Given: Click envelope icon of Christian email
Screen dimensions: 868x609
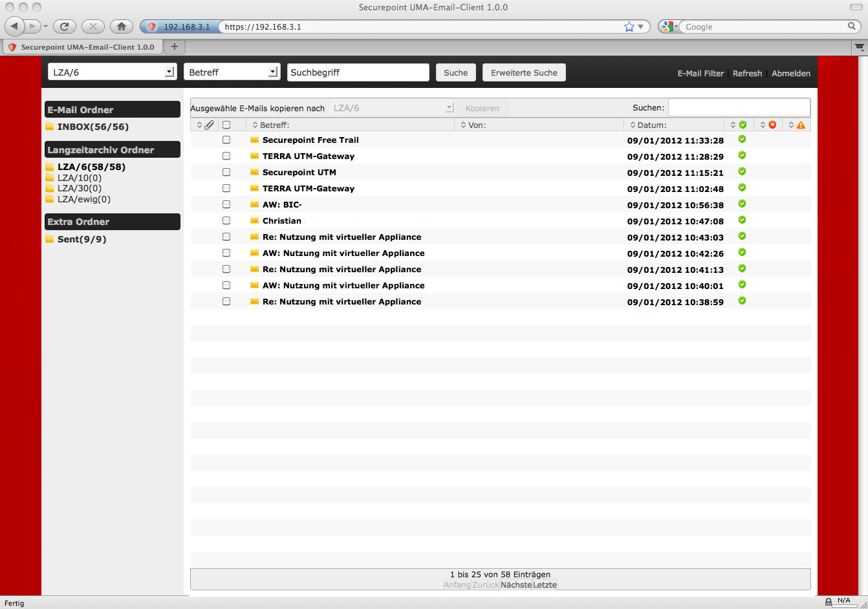Looking at the screenshot, I should click(254, 220).
